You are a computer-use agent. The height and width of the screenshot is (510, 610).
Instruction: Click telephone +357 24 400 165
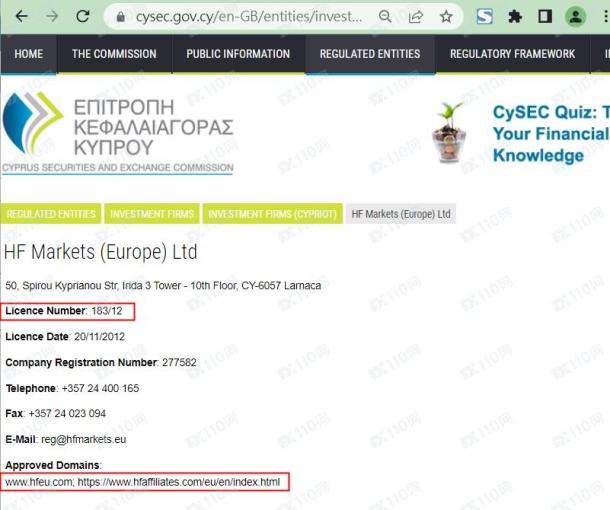coord(100,388)
